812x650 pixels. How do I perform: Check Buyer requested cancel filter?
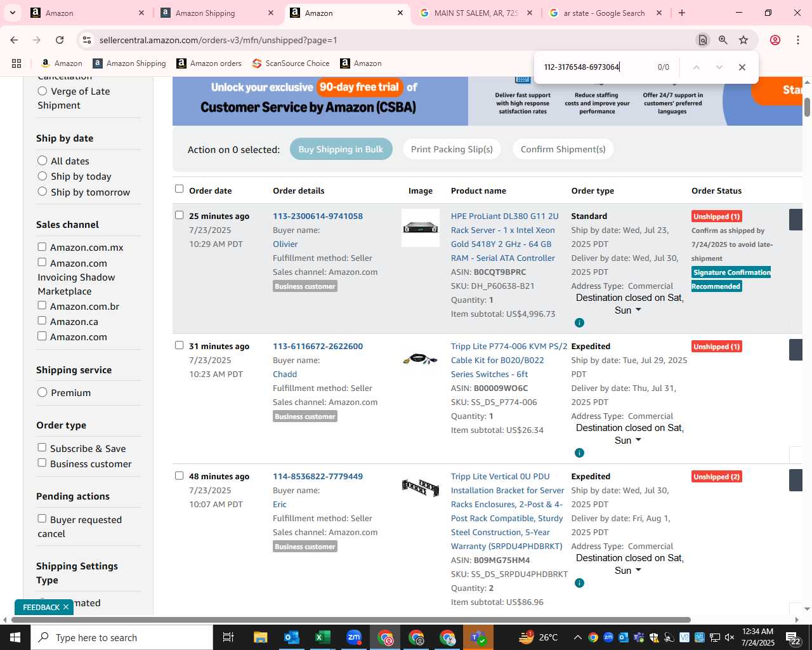point(42,519)
